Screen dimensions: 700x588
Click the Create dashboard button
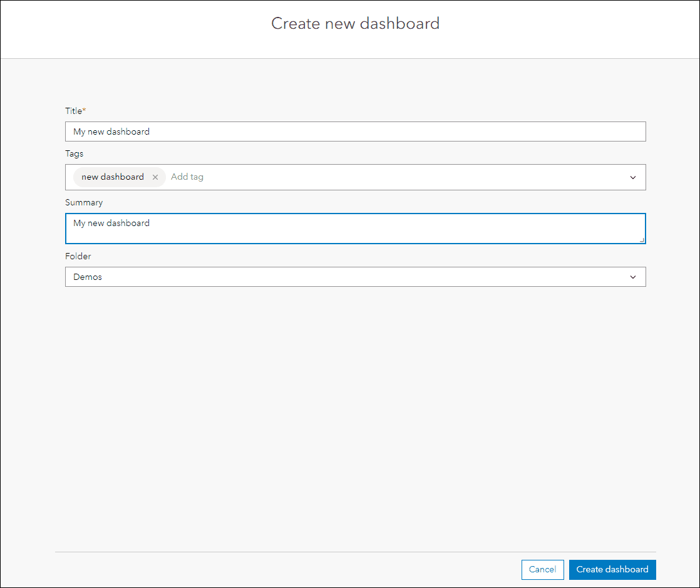[612, 569]
